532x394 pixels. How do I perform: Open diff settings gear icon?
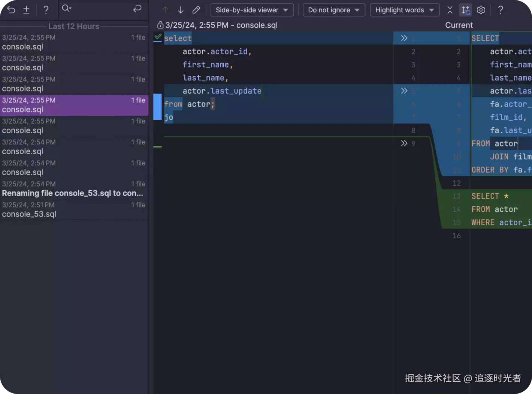(x=481, y=10)
